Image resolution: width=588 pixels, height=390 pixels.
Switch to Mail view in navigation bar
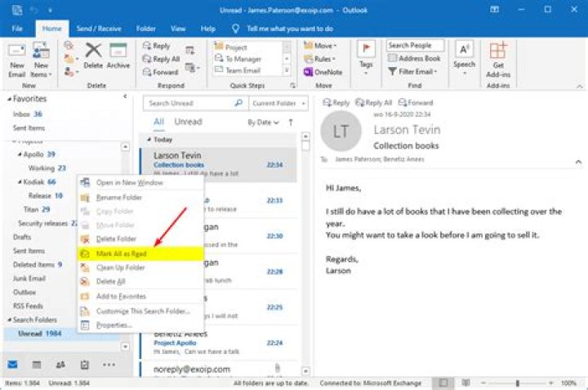click(13, 365)
